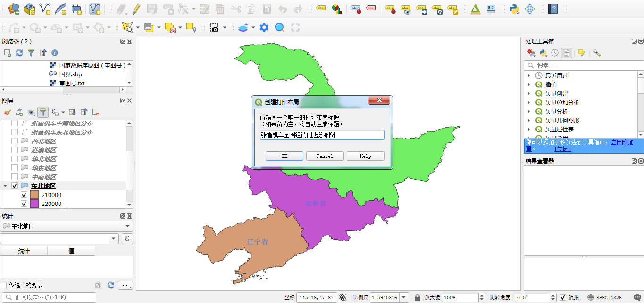The image size is (644, 303).
Task: Collapse the 东北地区 layer tree node
Action: [x=5, y=186]
